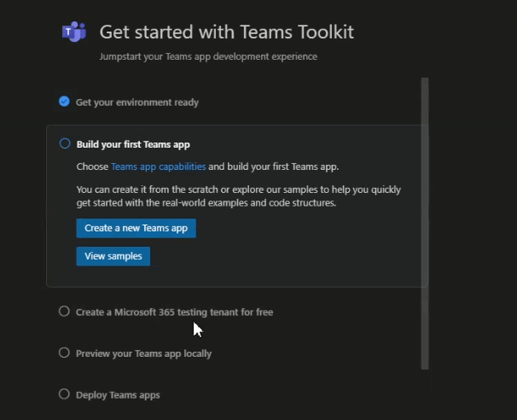Toggle the 'Get your environment ready' checkmark
The height and width of the screenshot is (420, 517).
point(64,102)
